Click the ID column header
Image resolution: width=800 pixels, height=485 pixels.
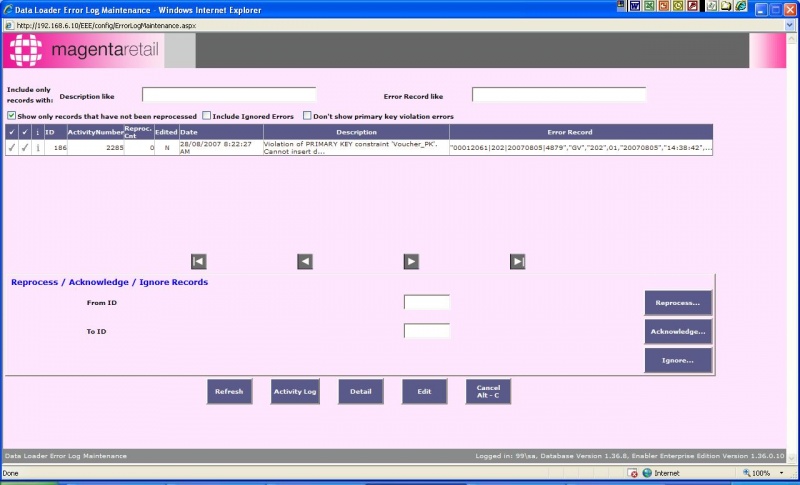(x=55, y=132)
